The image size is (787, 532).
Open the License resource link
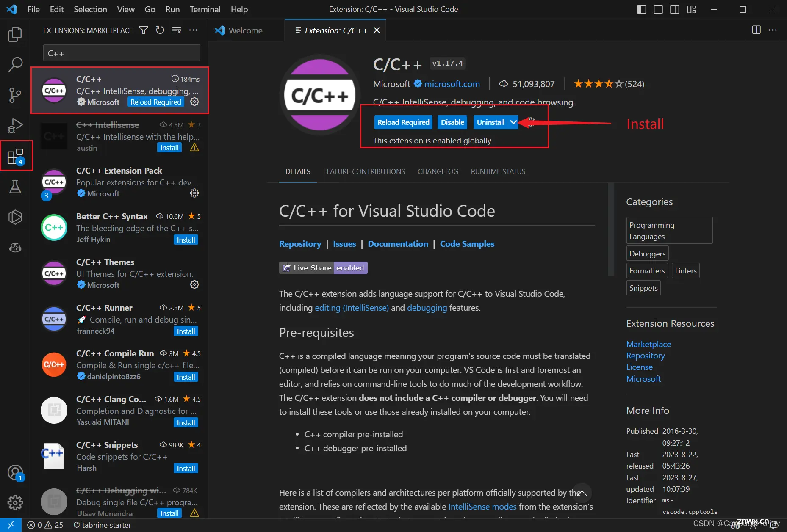(x=640, y=367)
